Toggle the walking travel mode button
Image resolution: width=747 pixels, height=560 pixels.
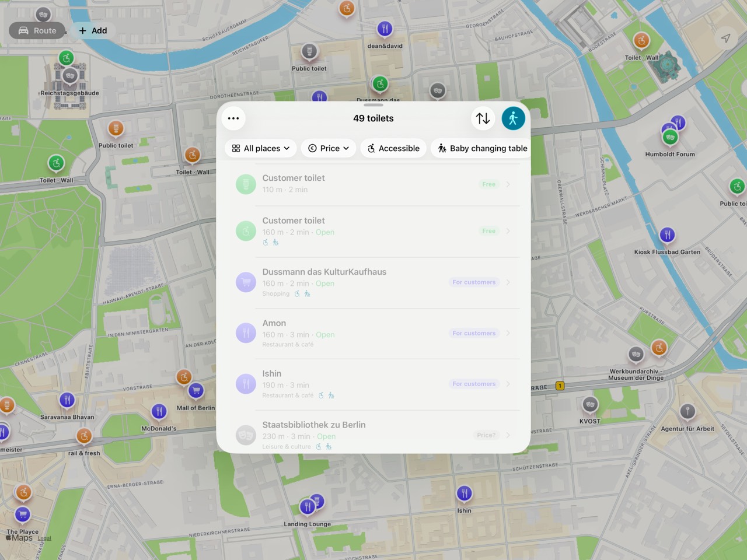click(x=514, y=118)
